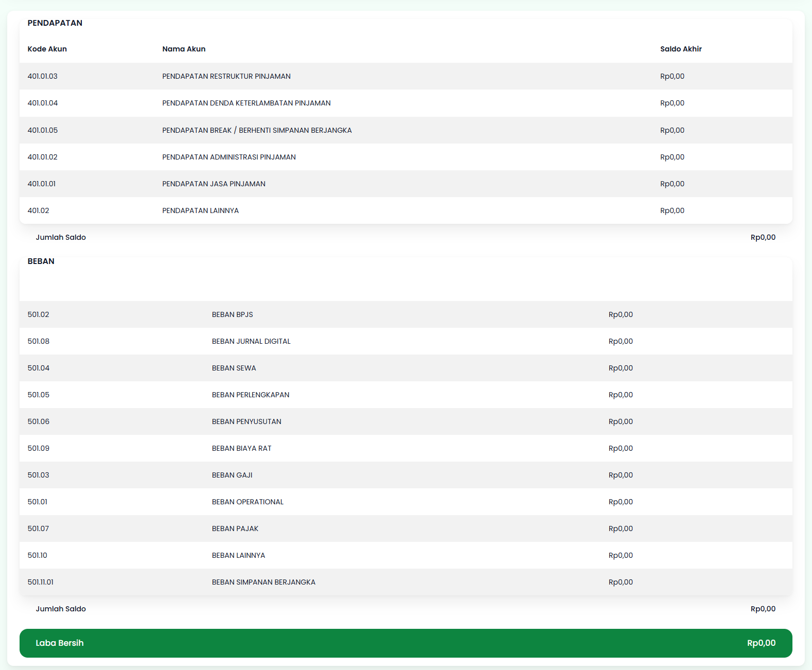The height and width of the screenshot is (670, 812).
Task: Click the Pendapatan Jasa Pinjaman entry
Action: (214, 184)
